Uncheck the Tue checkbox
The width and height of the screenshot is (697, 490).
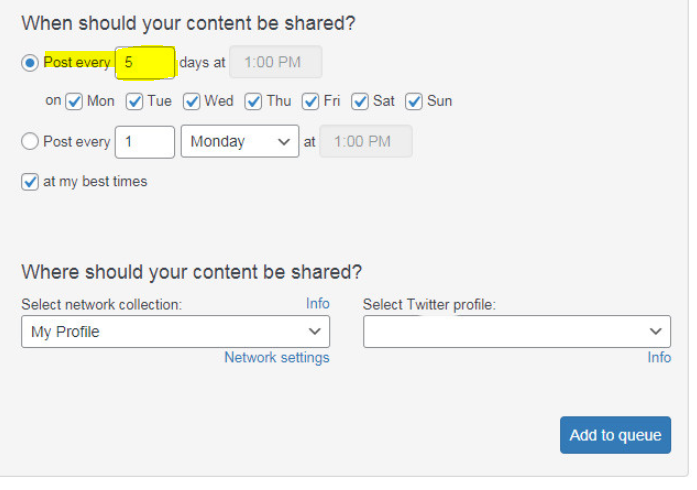135,101
